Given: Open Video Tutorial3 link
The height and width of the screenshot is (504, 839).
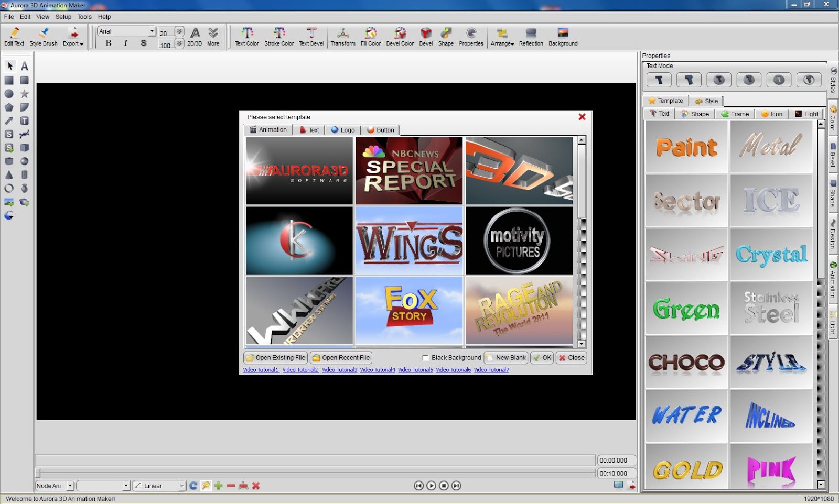Looking at the screenshot, I should (339, 370).
